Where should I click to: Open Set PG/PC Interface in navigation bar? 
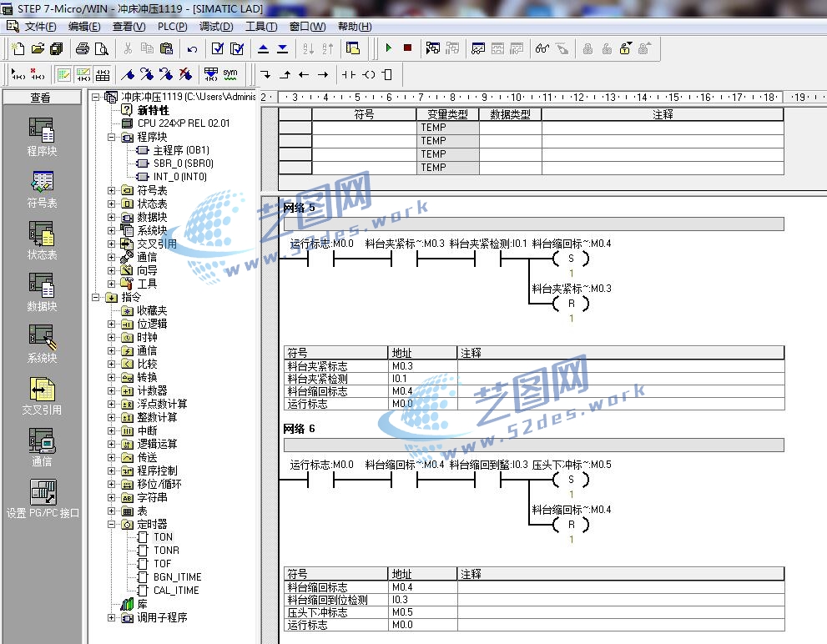[x=43, y=499]
